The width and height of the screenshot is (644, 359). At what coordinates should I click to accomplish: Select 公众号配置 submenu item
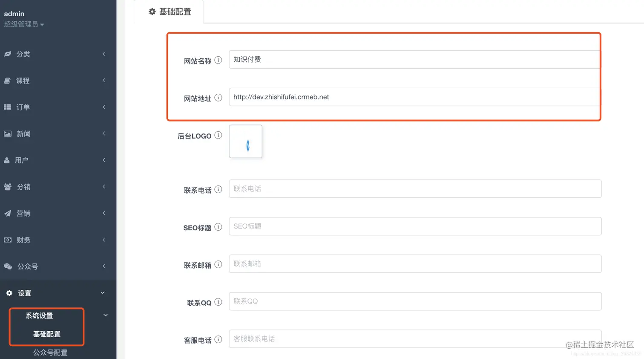coord(50,353)
